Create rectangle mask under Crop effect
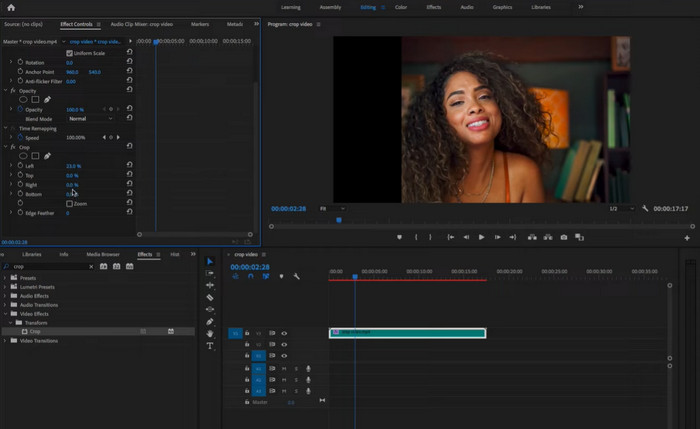 pyautogui.click(x=35, y=156)
